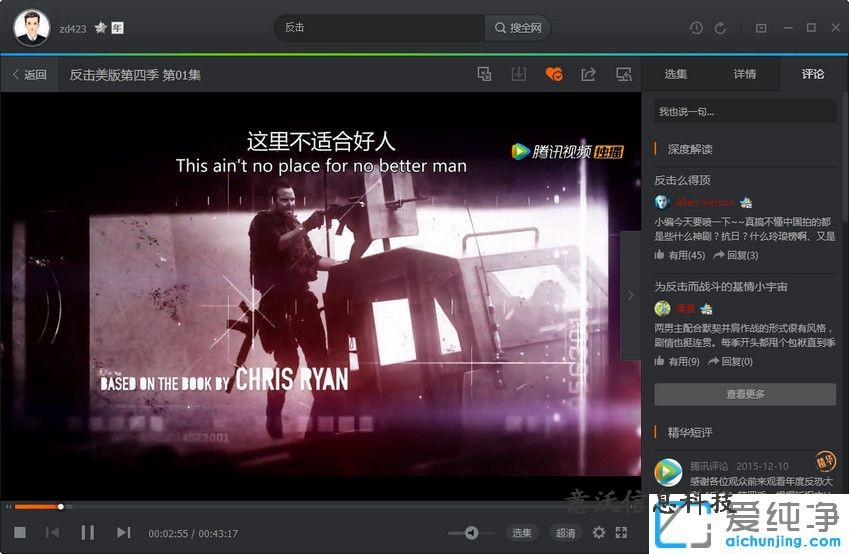Download the video using the download icon
The image size is (849, 554).
coord(519,74)
